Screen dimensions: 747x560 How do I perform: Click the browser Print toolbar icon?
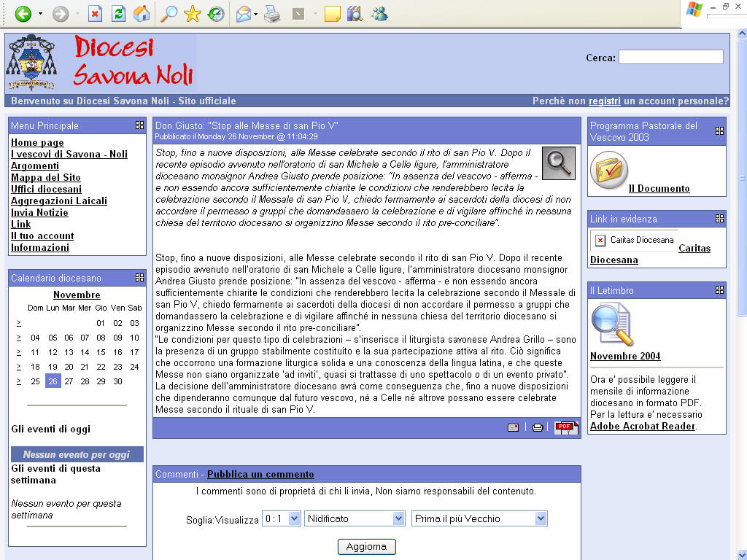tap(272, 14)
